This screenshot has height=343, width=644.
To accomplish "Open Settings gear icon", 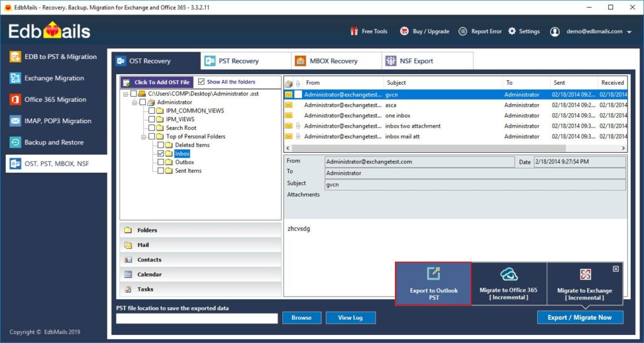I will pyautogui.click(x=512, y=31).
